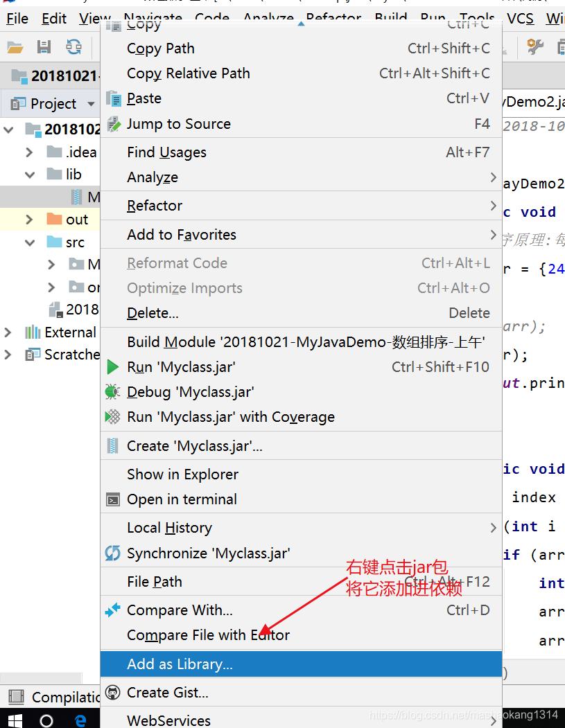Screen dimensions: 565x728
Task: Click the Create Gist GitHub icon
Action: pos(112,692)
